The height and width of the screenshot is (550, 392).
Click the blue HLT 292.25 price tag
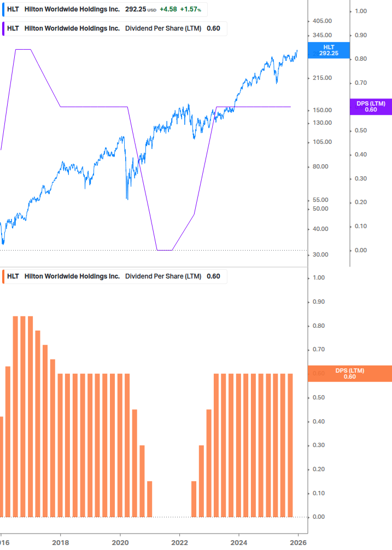[329, 50]
